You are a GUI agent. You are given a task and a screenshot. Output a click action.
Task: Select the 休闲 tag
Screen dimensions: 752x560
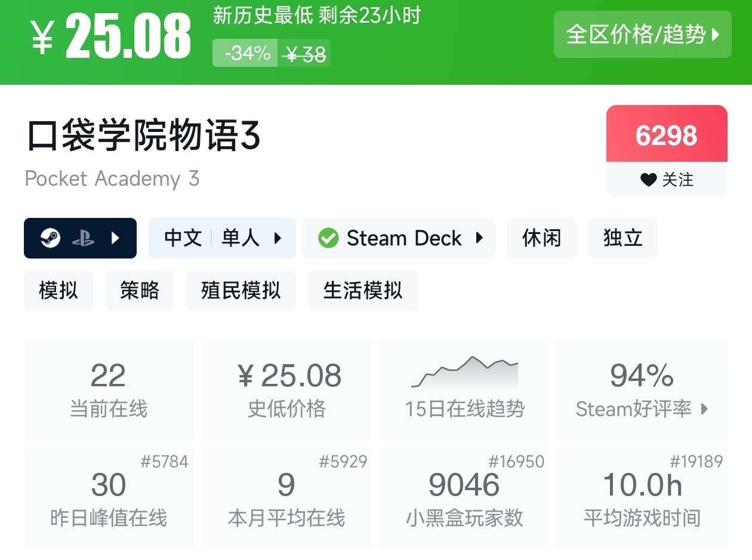point(541,238)
